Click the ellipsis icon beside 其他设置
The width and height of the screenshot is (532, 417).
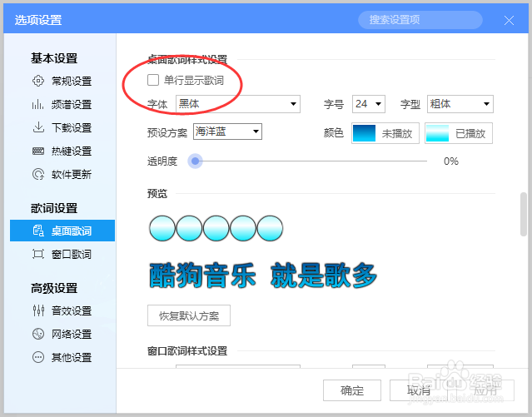pos(38,357)
